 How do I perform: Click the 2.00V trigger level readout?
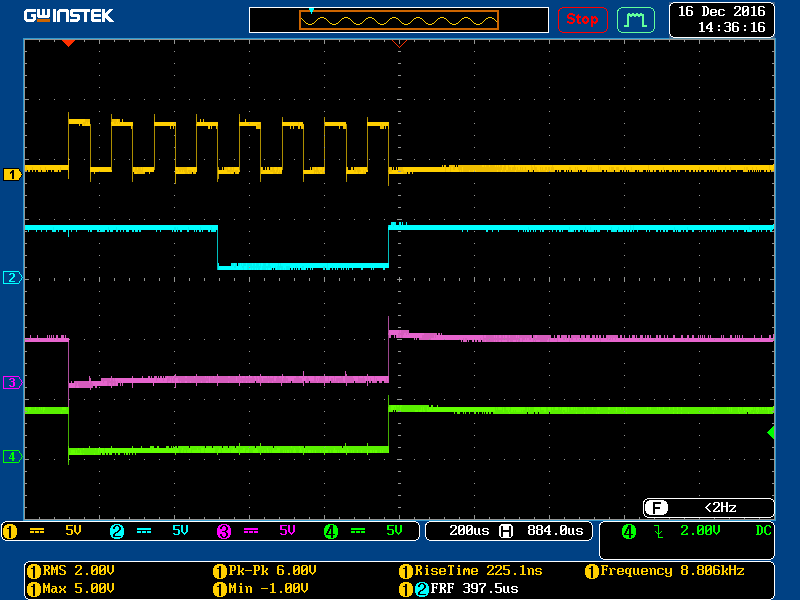[700, 531]
